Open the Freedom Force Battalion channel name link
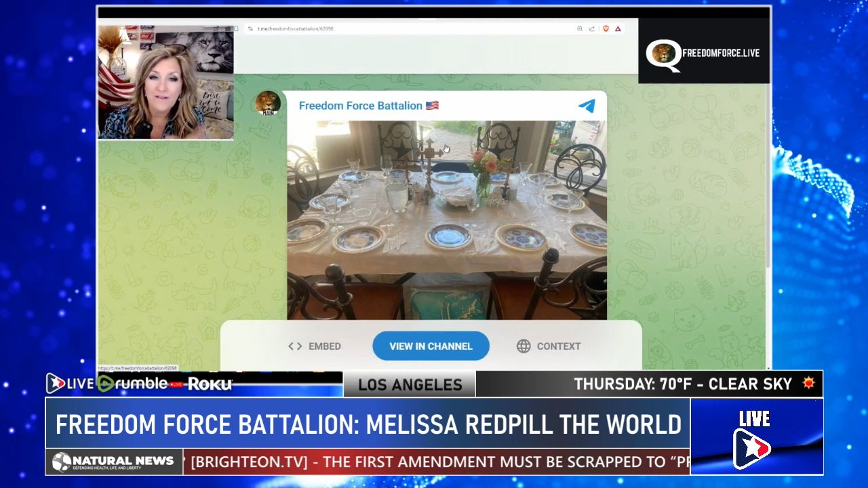Image resolution: width=868 pixels, height=488 pixels. coord(361,106)
